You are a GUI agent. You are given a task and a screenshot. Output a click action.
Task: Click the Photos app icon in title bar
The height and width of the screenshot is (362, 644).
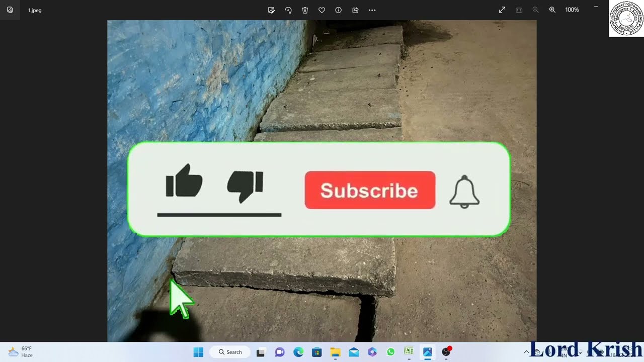(10, 10)
